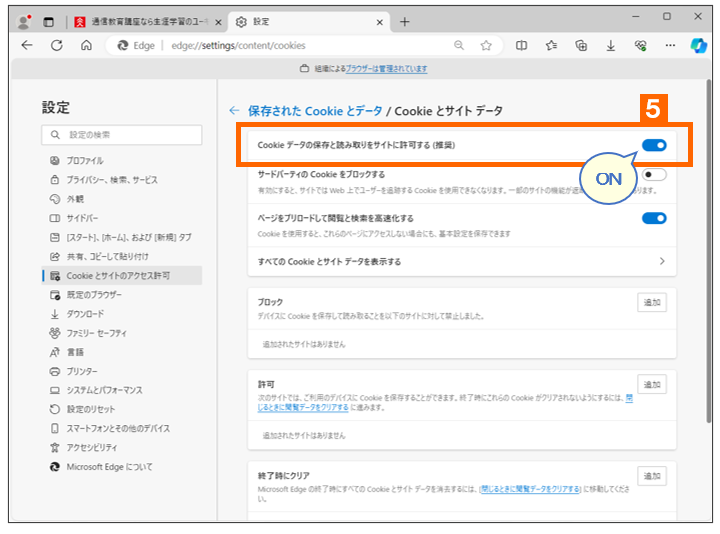Add this page to favorites star icon
The width and height of the screenshot is (720, 534).
[x=486, y=45]
